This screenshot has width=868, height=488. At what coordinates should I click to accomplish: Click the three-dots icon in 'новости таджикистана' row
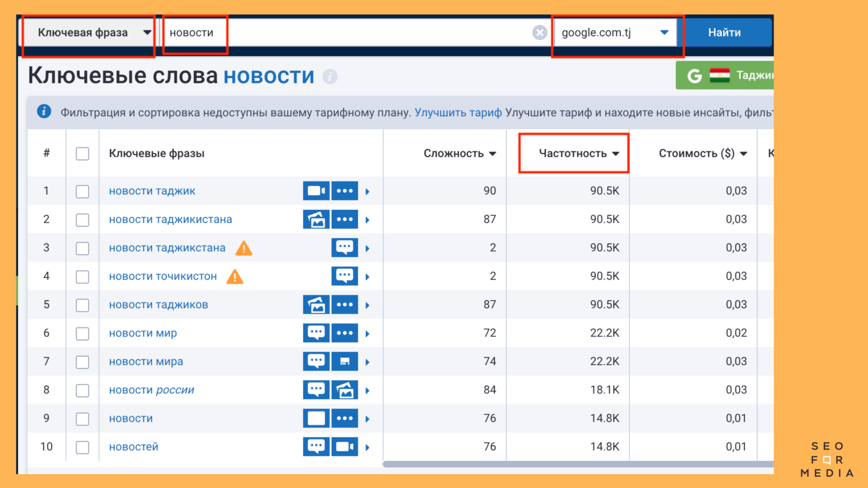(x=345, y=219)
